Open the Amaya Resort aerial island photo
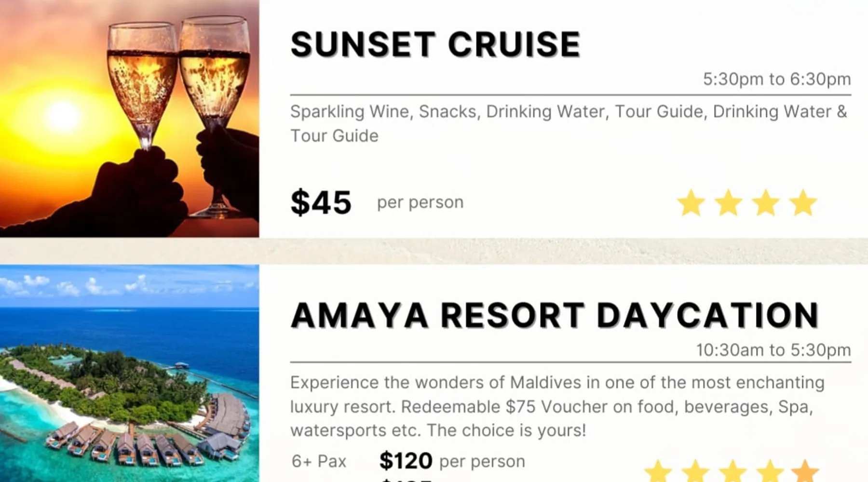This screenshot has height=482, width=868. (129, 374)
